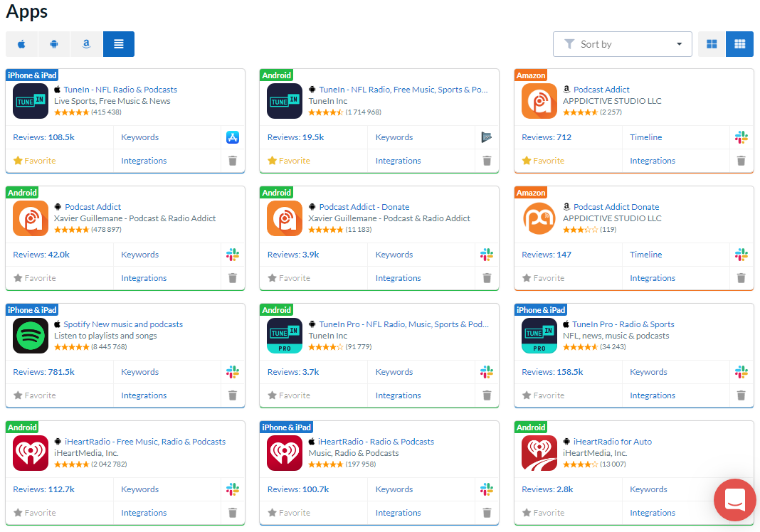The width and height of the screenshot is (760, 532).
Task: Click Slack icon on iHeartRadio Android card
Action: (x=233, y=489)
